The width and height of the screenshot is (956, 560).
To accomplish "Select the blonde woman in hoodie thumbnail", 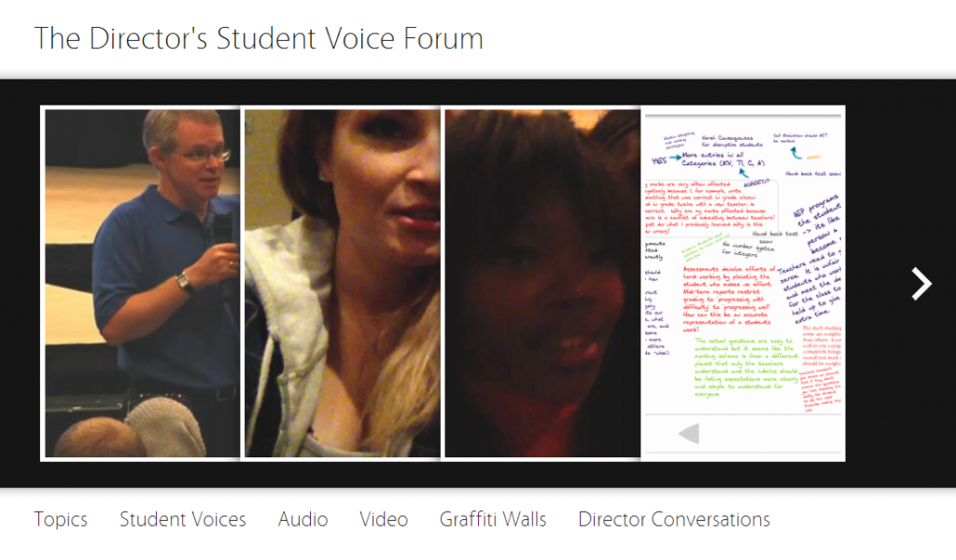I will click(342, 284).
